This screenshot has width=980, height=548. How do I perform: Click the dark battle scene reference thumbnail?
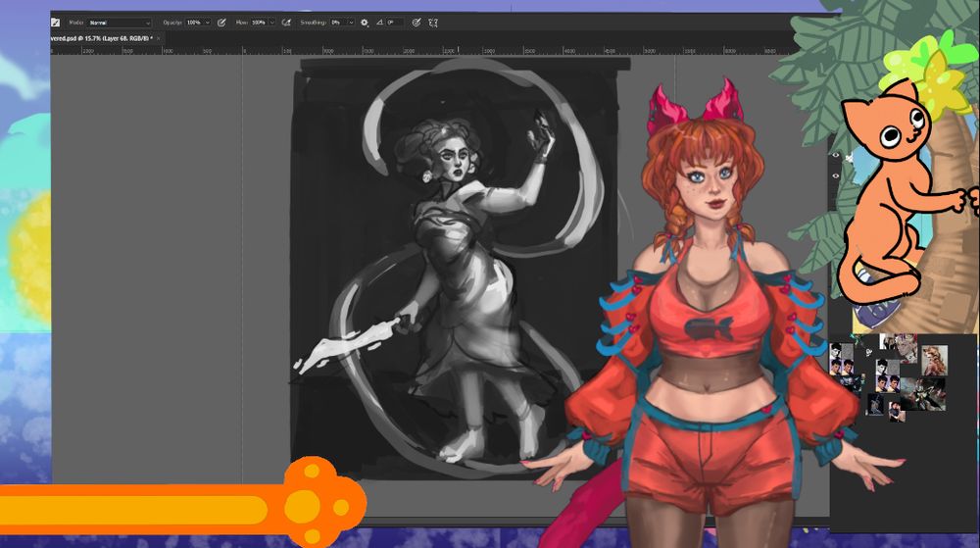click(922, 394)
